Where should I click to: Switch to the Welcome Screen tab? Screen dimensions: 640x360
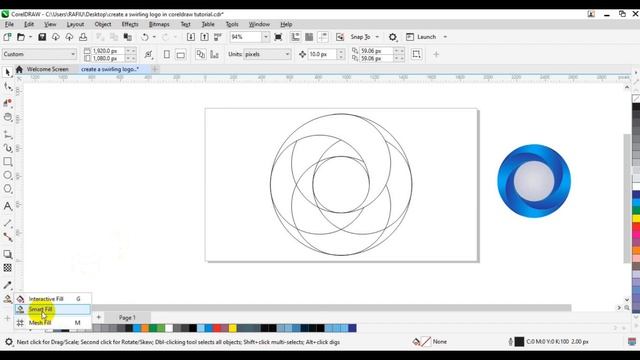point(47,69)
